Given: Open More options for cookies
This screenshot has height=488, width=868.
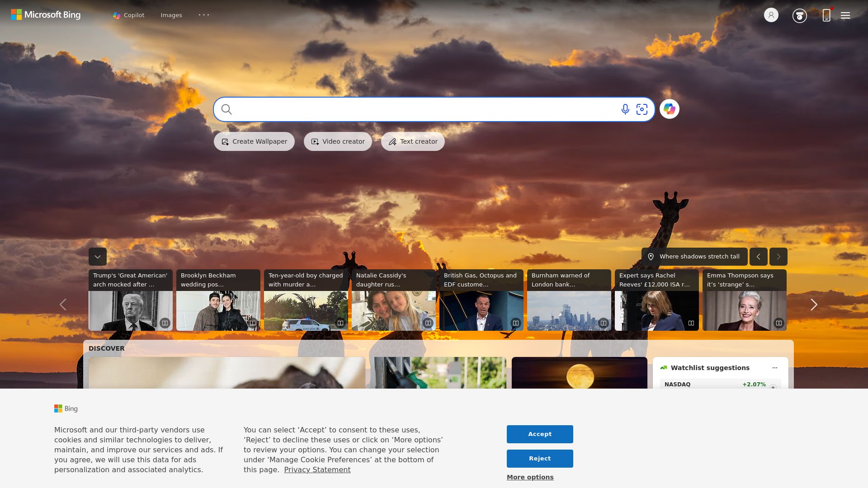Looking at the screenshot, I should (x=530, y=477).
